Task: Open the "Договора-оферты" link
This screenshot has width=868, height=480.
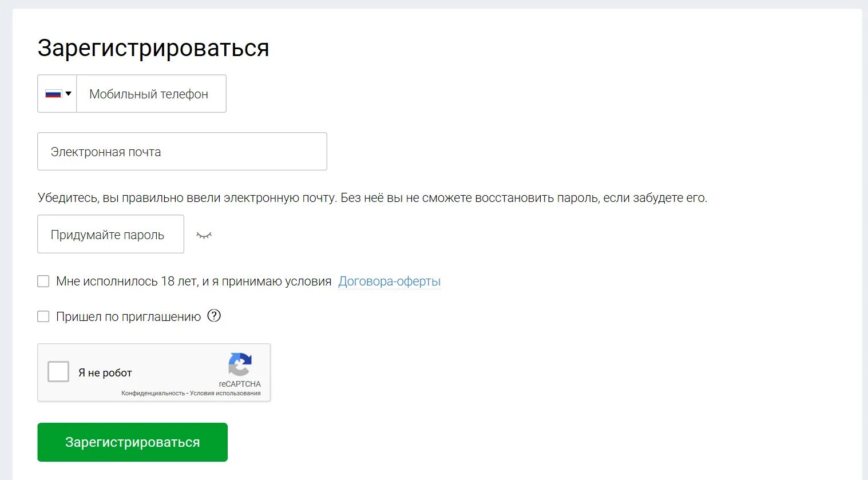Action: pyautogui.click(x=389, y=281)
